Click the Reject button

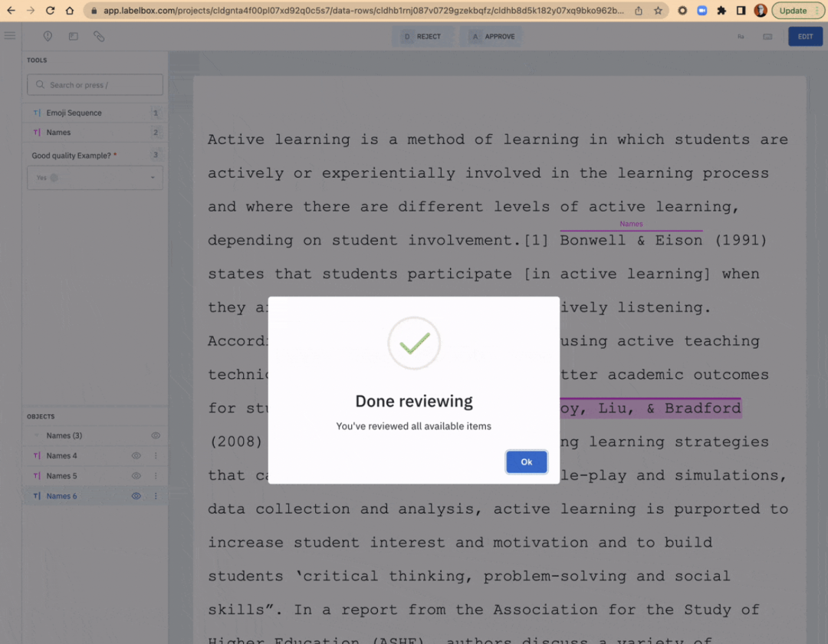tap(422, 37)
